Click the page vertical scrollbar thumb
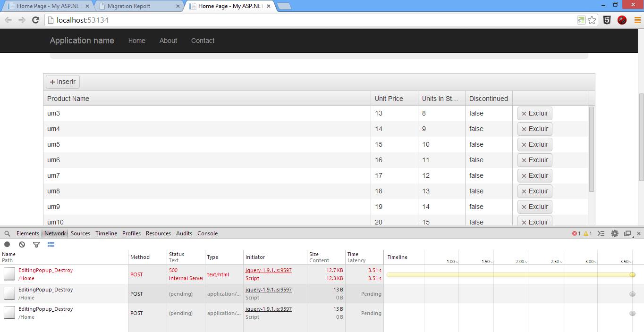The image size is (644, 332). click(x=641, y=137)
